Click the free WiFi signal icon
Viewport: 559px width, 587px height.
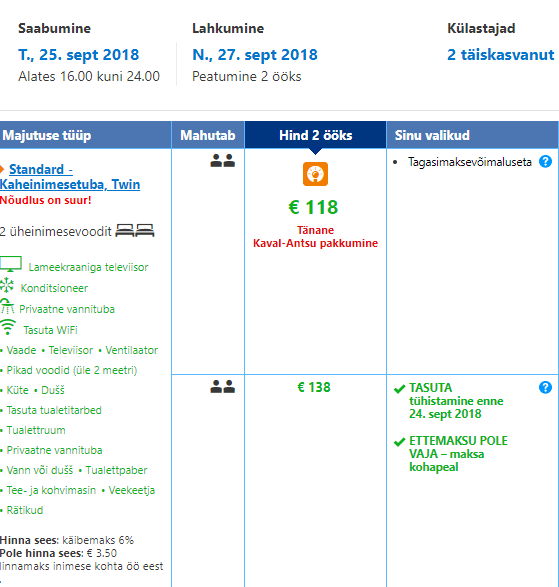coord(8,327)
